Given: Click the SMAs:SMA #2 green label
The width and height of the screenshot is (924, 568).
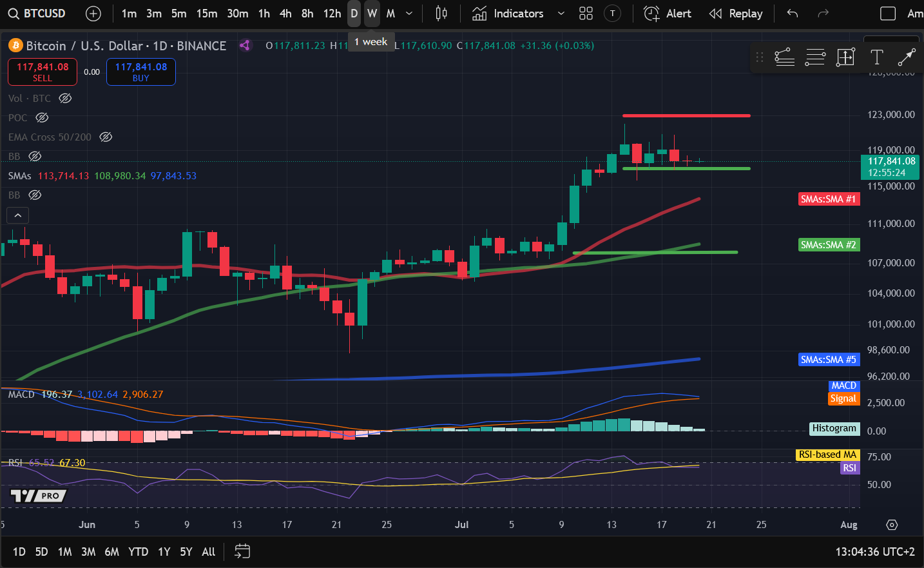Looking at the screenshot, I should [828, 245].
